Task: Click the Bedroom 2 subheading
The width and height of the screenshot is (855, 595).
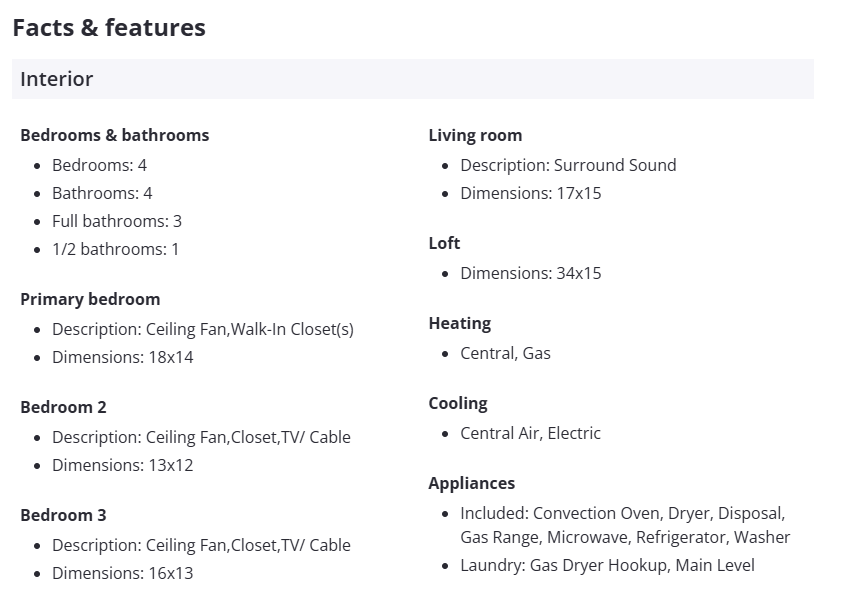Action: click(x=63, y=407)
